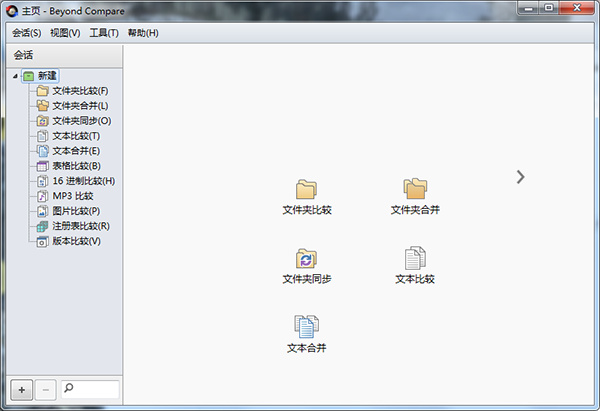The image size is (600, 411).
Task: Select 16 进制比较(H) in session tree
Action: tap(84, 181)
